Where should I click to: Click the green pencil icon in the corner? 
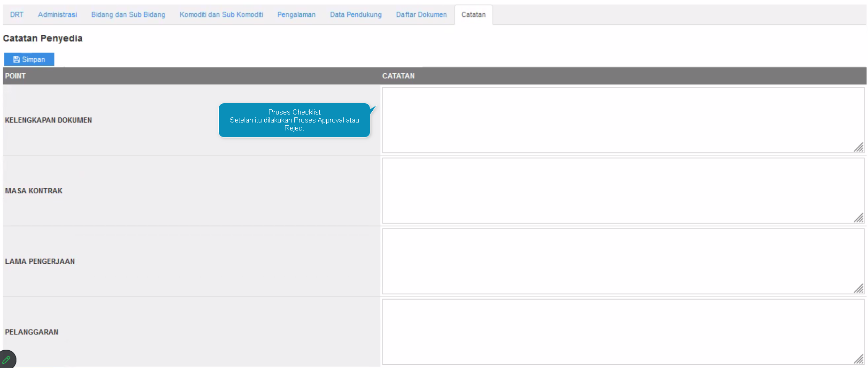[7, 360]
